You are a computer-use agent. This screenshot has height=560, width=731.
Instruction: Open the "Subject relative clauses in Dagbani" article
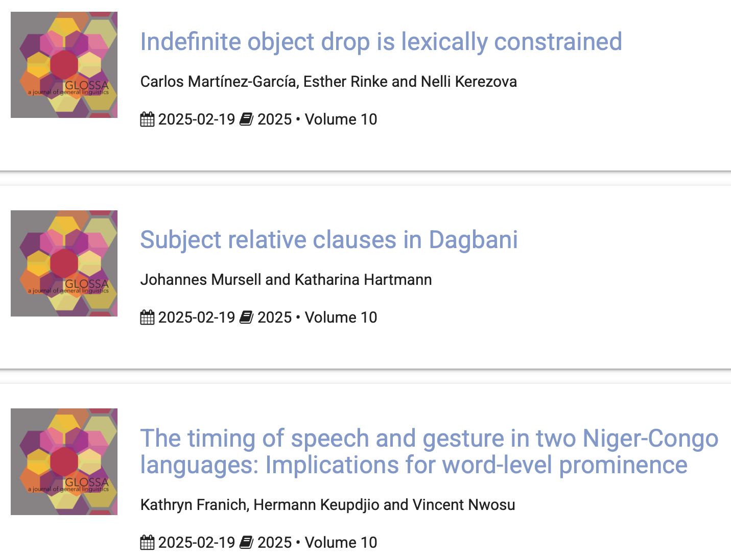(329, 240)
